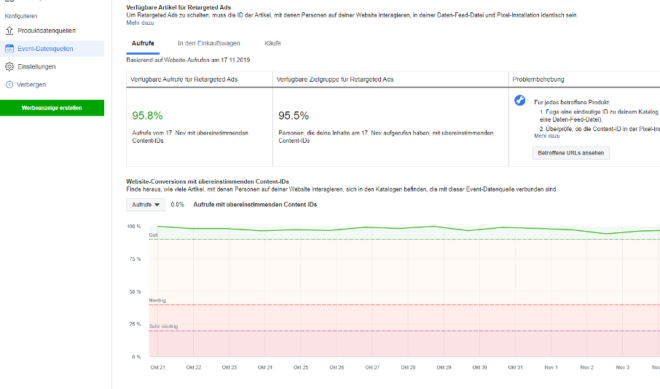Open Mehr dazu link under Retargeted Ads
Screen dimensions: 660x389
[140, 23]
